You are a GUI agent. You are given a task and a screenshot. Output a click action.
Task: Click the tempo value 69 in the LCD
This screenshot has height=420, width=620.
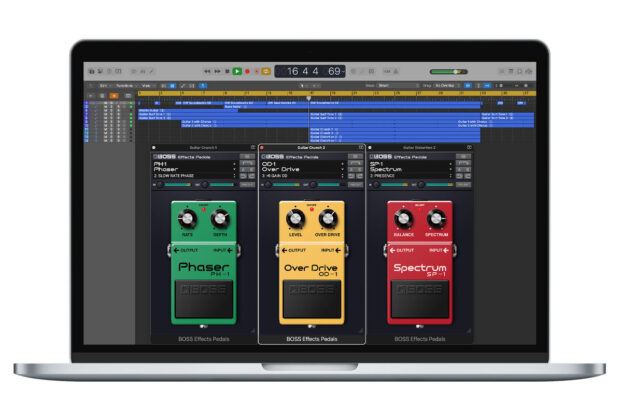click(334, 71)
